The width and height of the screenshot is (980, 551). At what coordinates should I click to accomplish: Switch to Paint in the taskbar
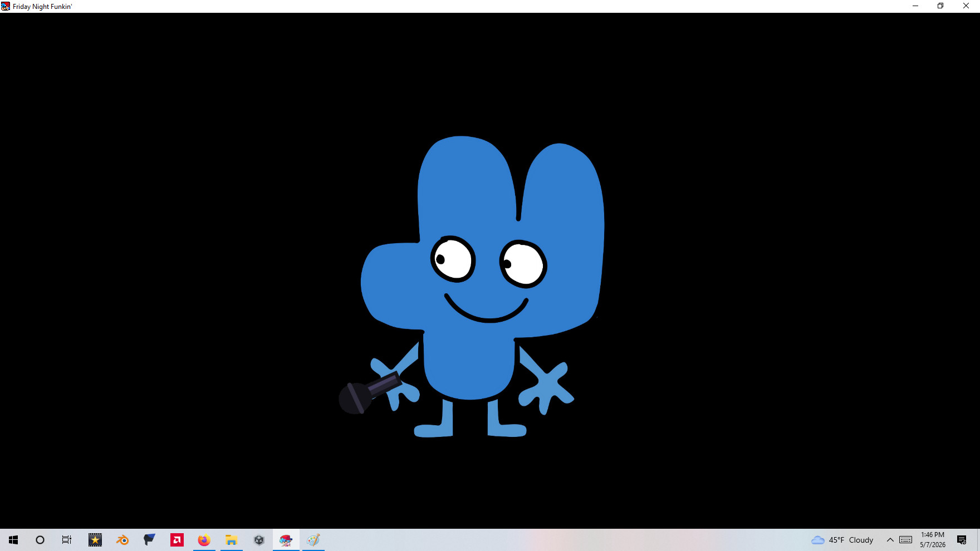click(313, 540)
